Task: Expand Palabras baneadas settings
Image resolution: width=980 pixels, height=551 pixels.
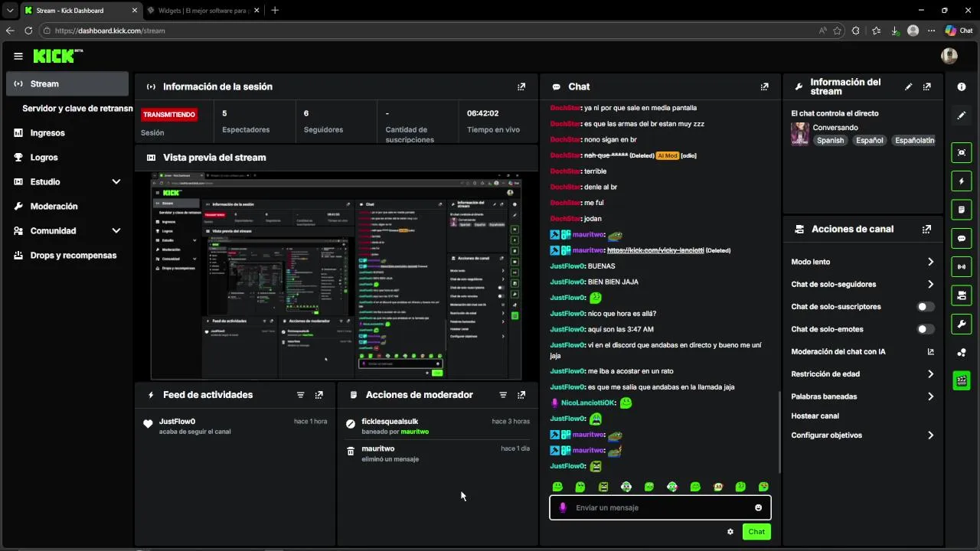Action: pyautogui.click(x=930, y=396)
